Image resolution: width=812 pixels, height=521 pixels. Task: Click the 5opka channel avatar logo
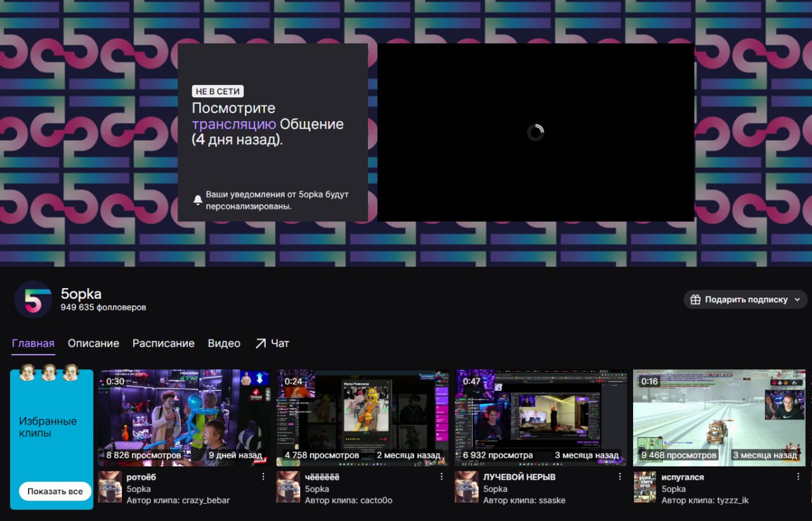point(33,300)
